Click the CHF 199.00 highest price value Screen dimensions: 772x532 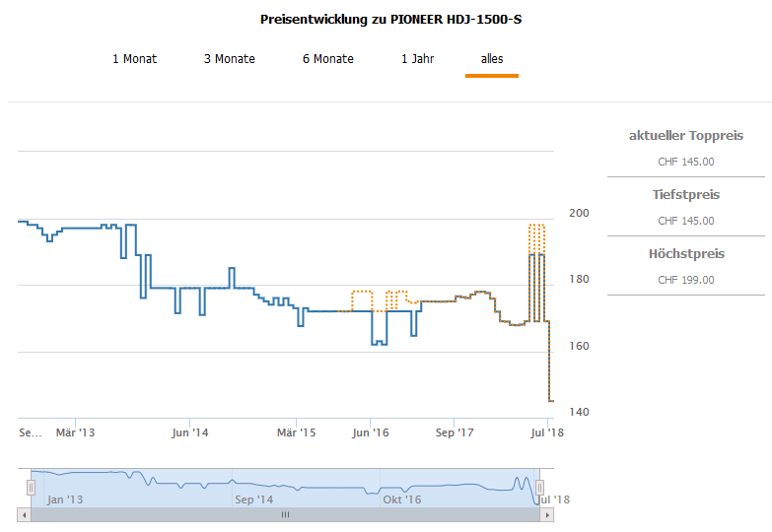pyautogui.click(x=685, y=280)
